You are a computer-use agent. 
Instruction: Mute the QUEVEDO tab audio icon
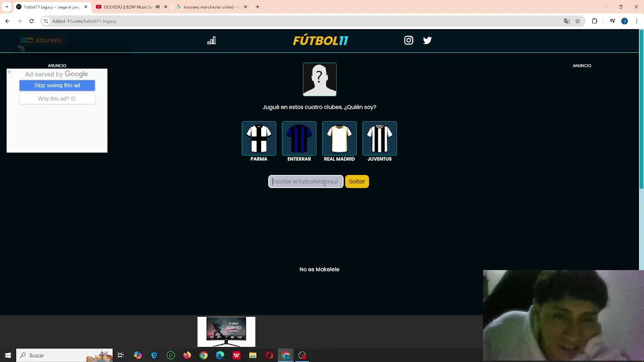click(x=157, y=7)
